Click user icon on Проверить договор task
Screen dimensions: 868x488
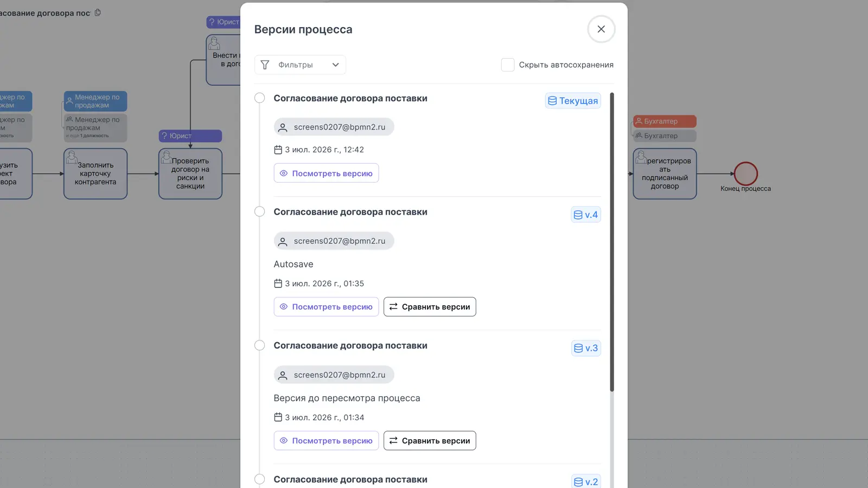click(x=167, y=157)
